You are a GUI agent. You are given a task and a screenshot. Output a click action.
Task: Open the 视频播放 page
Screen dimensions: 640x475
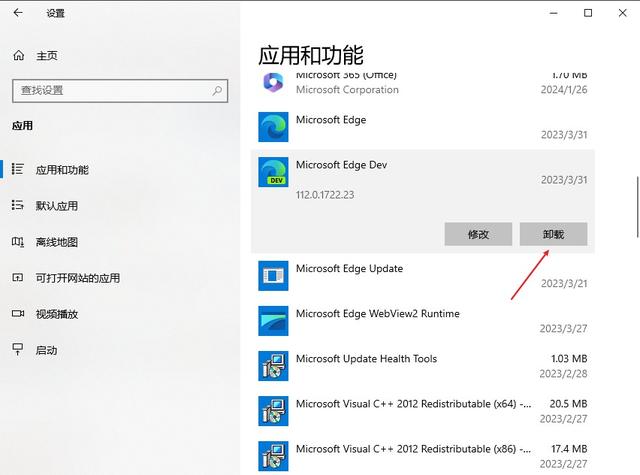[56, 314]
